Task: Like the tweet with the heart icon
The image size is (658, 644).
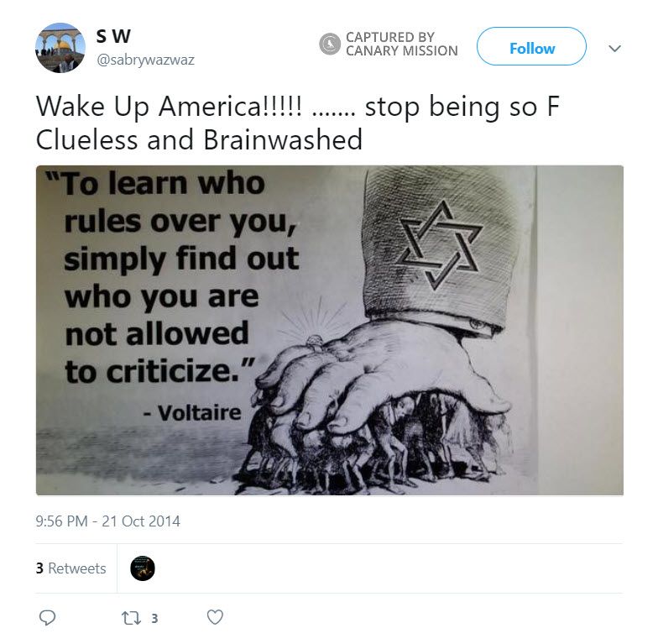Action: click(215, 617)
